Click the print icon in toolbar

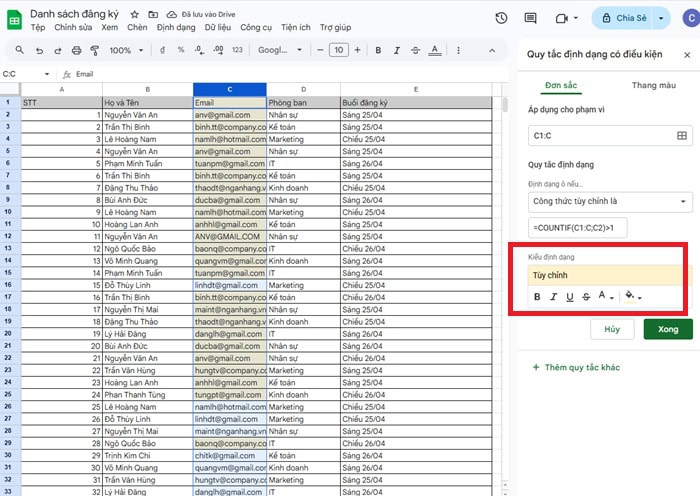(x=75, y=50)
